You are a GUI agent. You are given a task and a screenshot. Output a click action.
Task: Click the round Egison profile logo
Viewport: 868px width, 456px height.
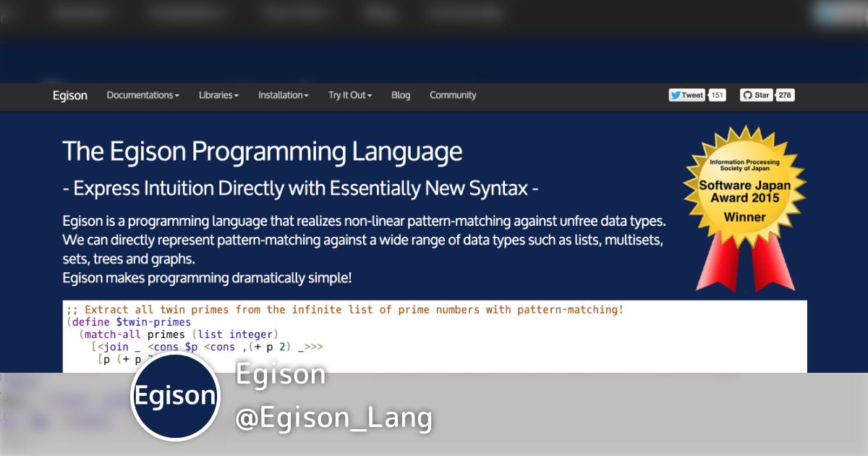click(175, 396)
